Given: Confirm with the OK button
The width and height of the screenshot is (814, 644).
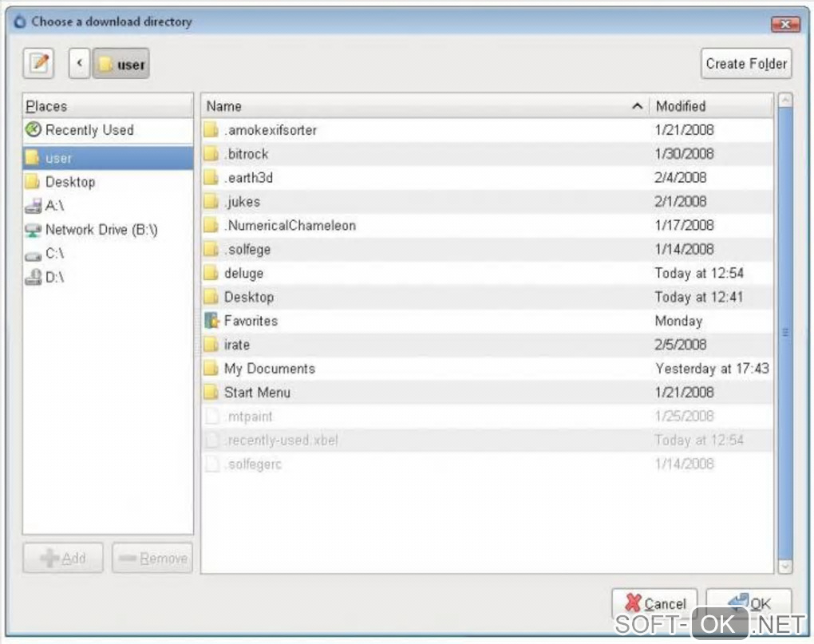Looking at the screenshot, I should [749, 603].
